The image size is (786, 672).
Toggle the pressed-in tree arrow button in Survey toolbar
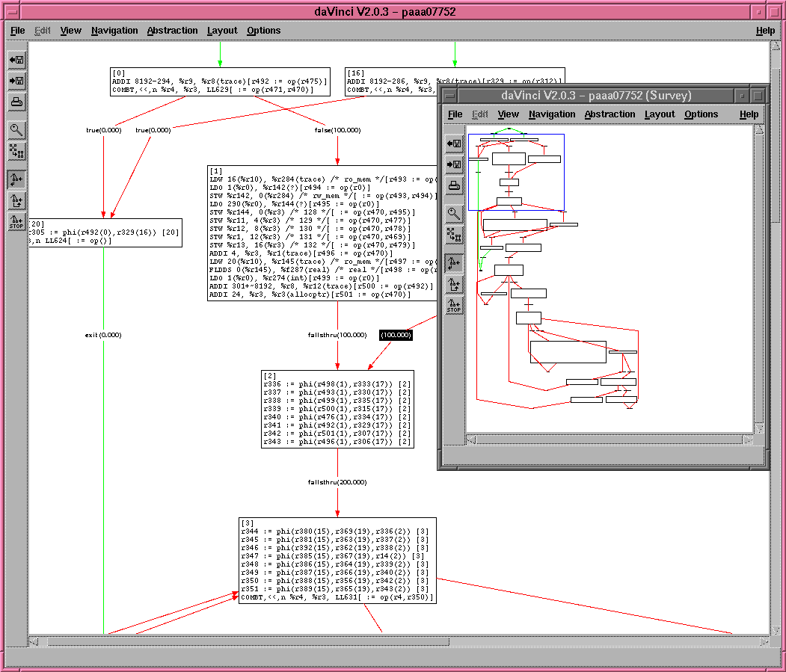(x=454, y=263)
